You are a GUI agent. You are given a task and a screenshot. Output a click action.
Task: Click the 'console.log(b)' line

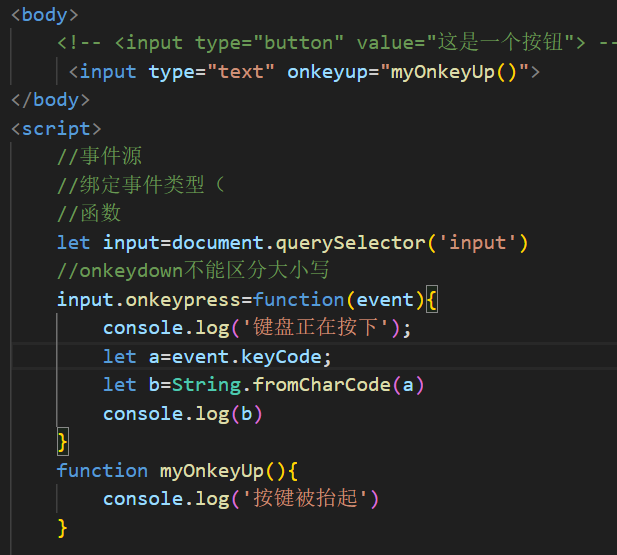tap(183, 414)
